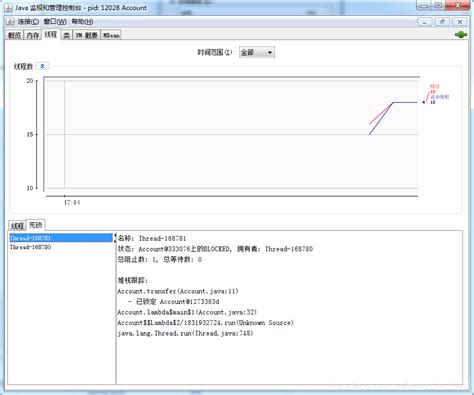Click the Java icon in the title bar
Image resolution: width=474 pixels, height=395 pixels.
[x=9, y=7]
